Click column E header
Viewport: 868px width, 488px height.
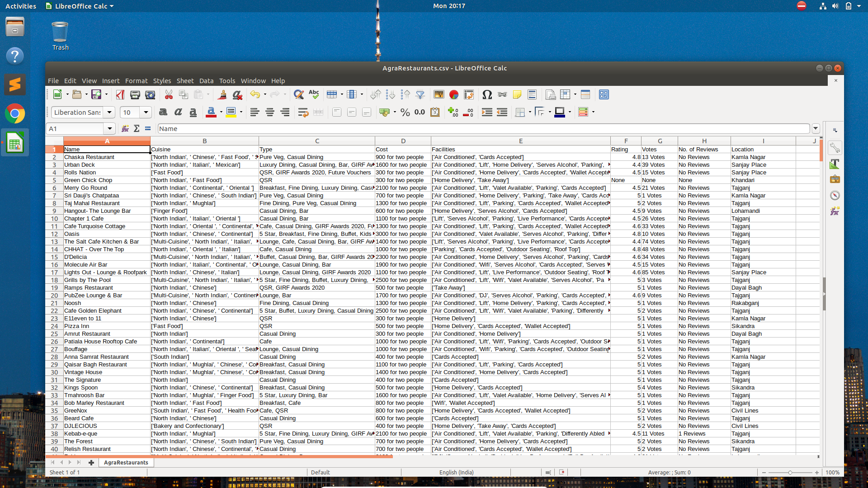(520, 141)
